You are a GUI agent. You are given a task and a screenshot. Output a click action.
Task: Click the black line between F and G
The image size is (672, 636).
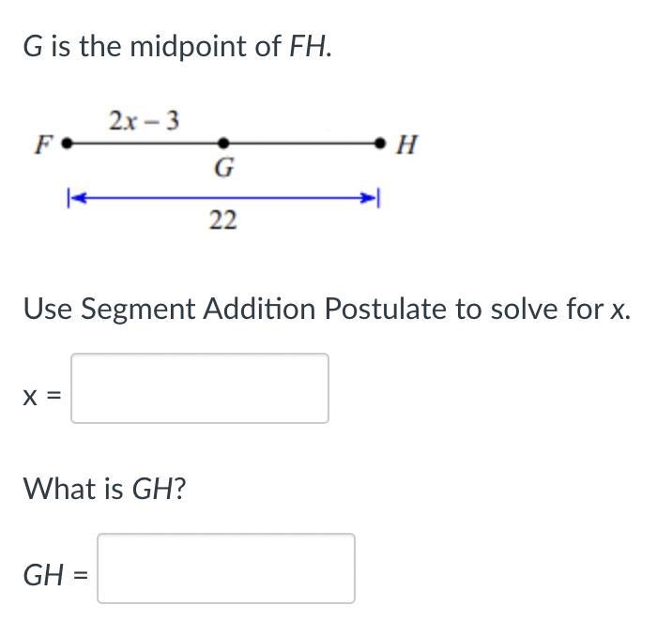click(x=145, y=144)
